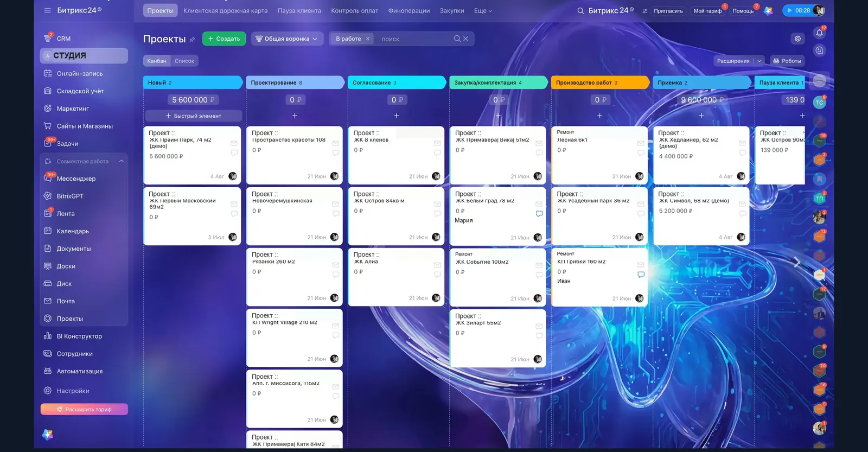
Task: Add a deal in the Приемка column with plus
Action: click(701, 116)
